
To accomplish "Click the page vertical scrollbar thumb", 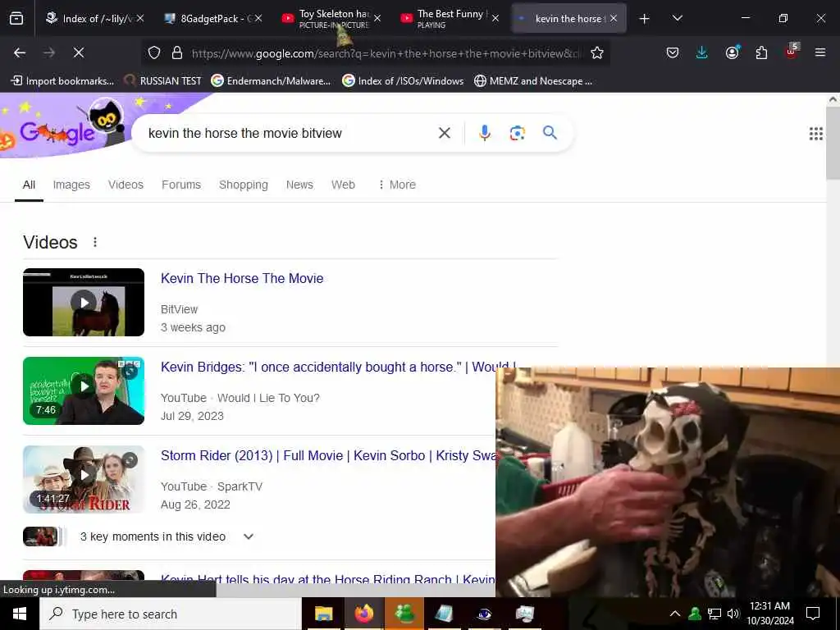I will pyautogui.click(x=833, y=143).
